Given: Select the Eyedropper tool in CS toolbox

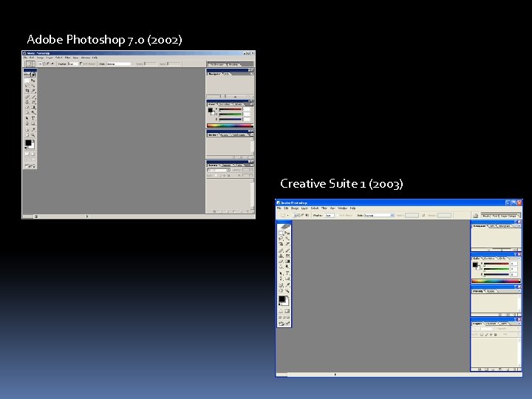Looking at the screenshot, I should click(287, 285).
